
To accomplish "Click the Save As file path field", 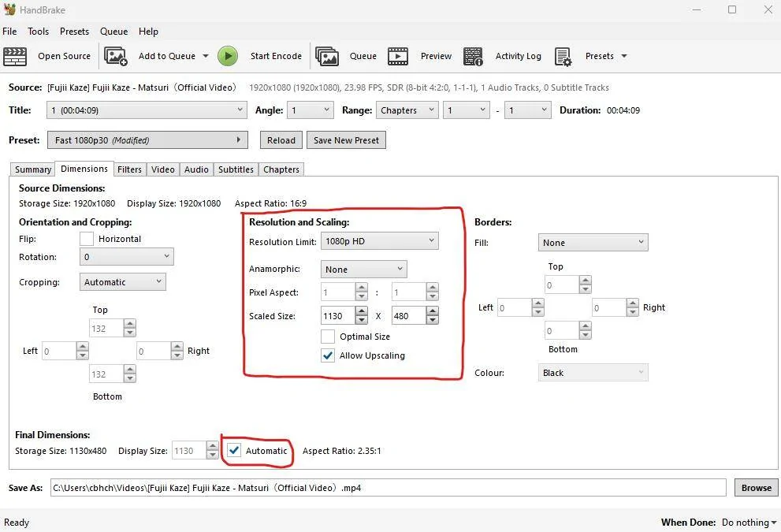I will click(388, 488).
